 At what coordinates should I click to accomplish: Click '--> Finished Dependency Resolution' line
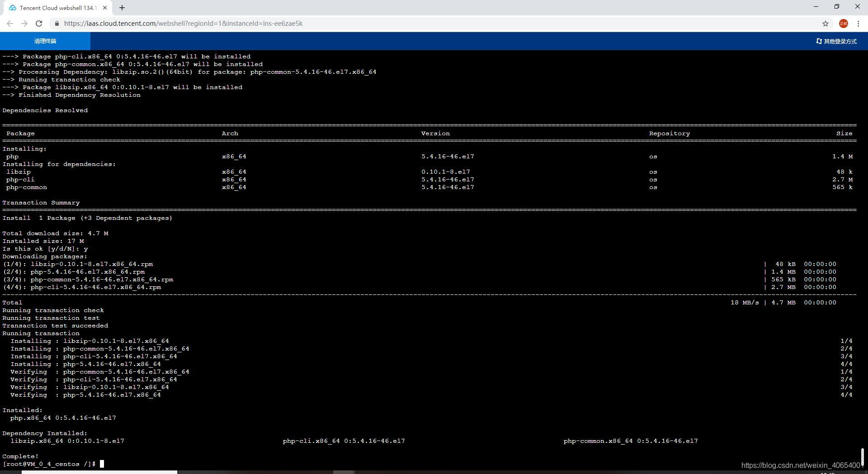(71, 95)
